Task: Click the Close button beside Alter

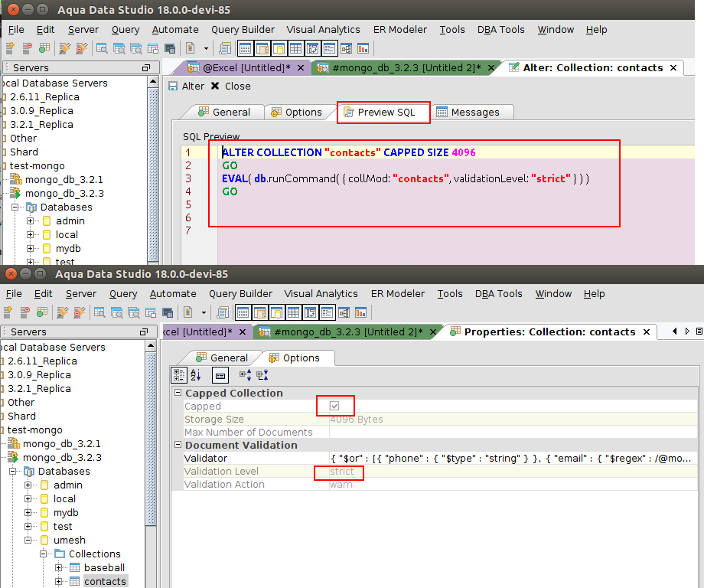Action: tap(231, 87)
